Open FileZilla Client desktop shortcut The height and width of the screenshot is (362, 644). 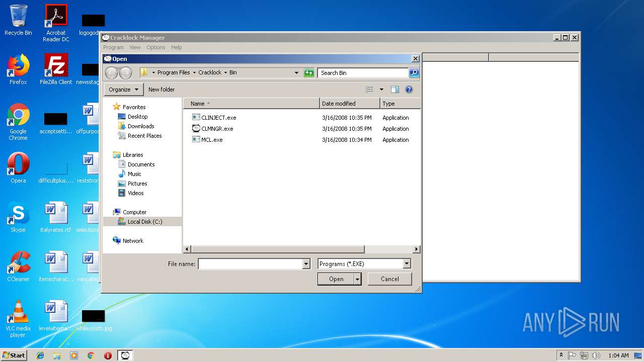point(56,69)
